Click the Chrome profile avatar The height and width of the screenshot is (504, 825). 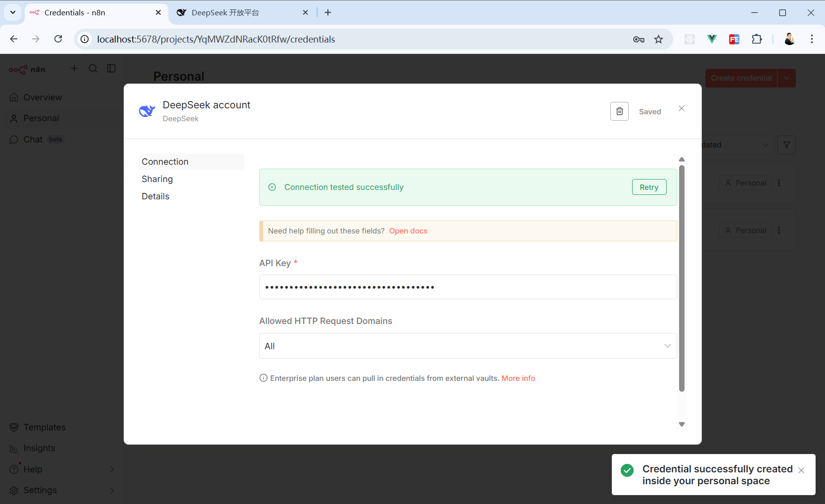[x=789, y=39]
